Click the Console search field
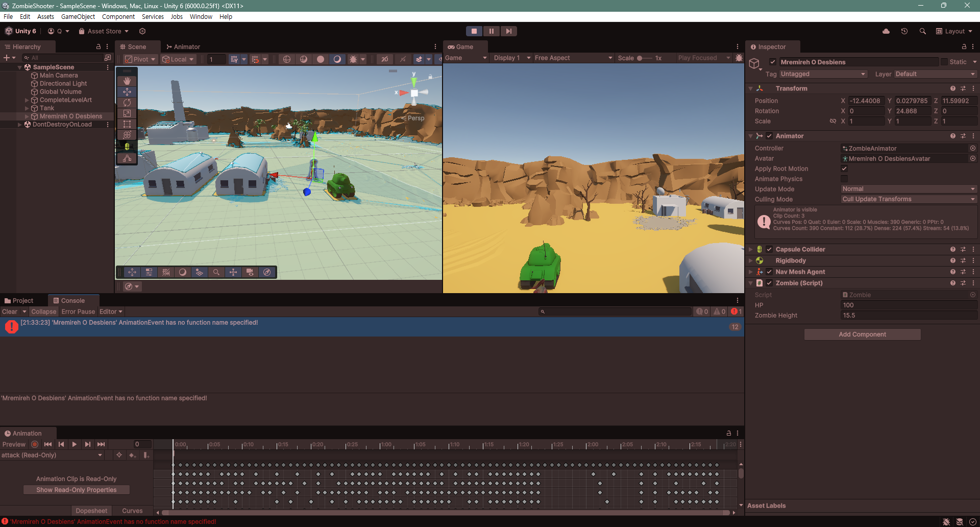 [615, 312]
